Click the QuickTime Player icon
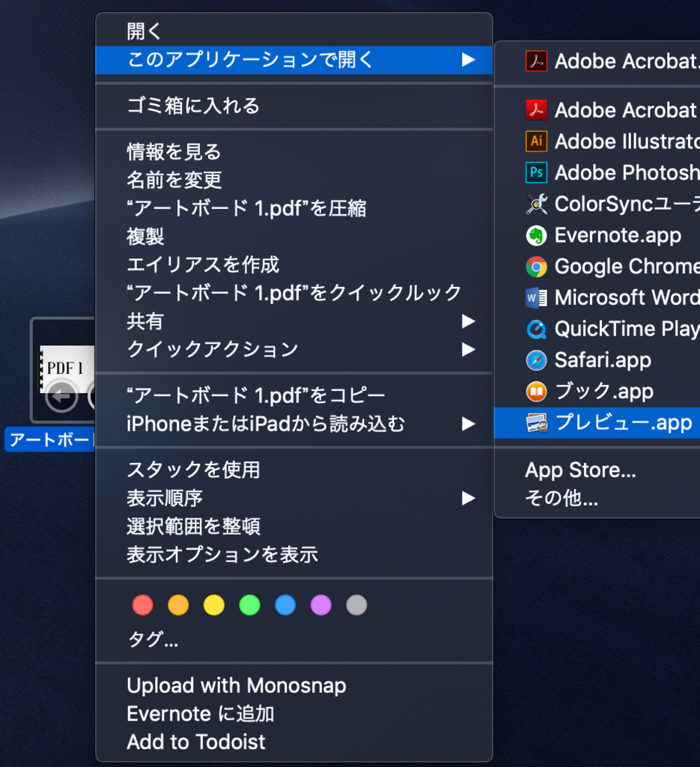This screenshot has width=700, height=767. click(x=536, y=330)
